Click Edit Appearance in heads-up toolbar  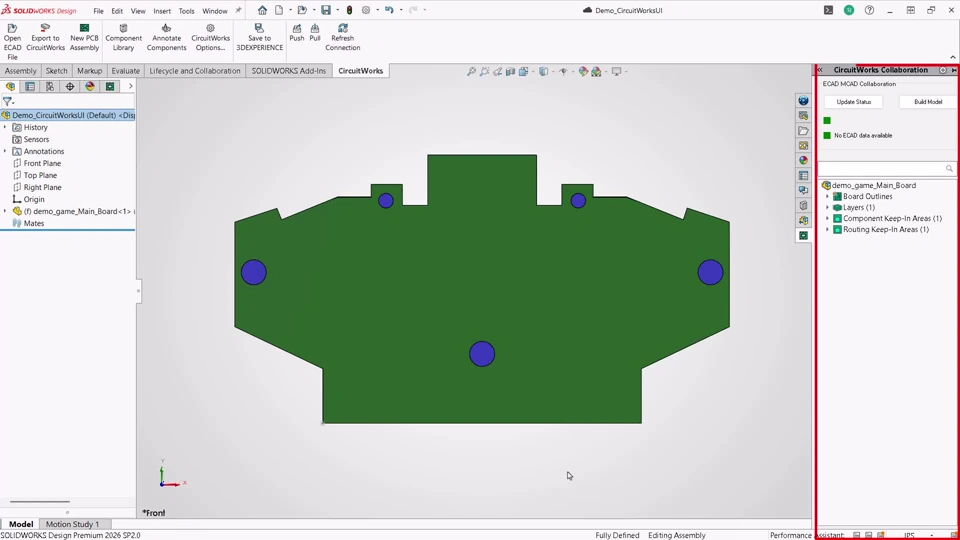pos(583,72)
